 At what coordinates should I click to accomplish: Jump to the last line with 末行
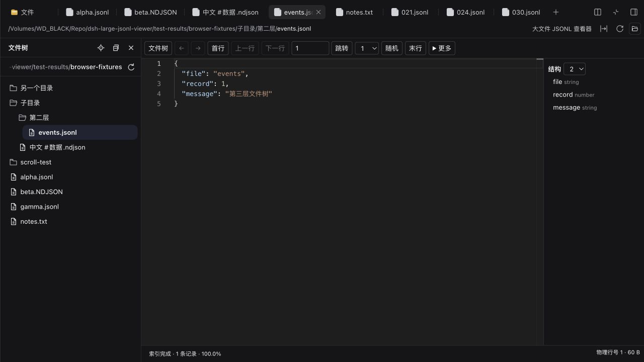coord(416,48)
